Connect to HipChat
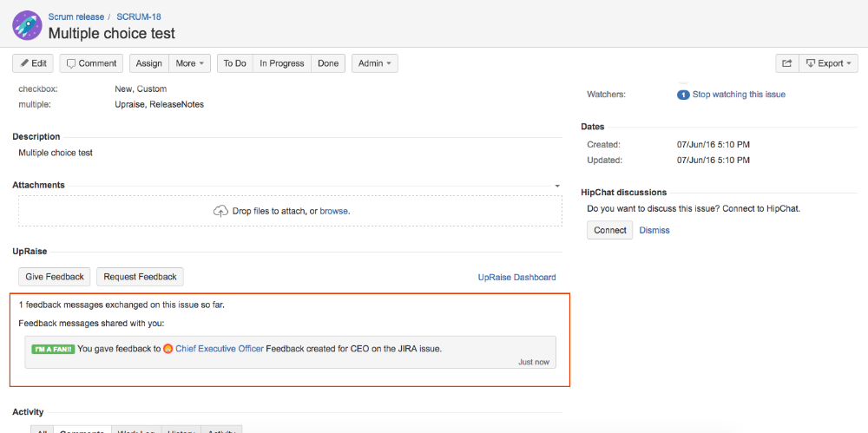 pos(609,230)
